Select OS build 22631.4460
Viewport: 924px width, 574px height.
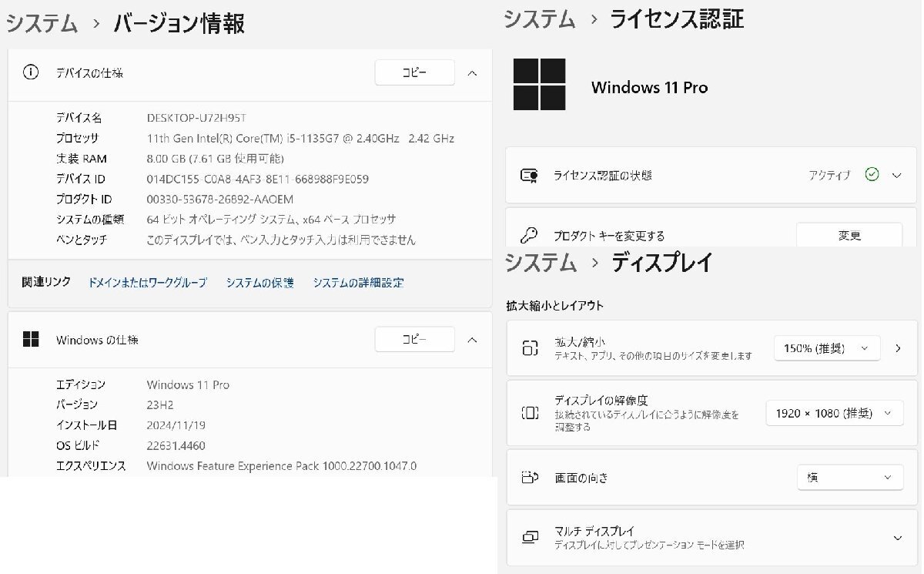176,445
